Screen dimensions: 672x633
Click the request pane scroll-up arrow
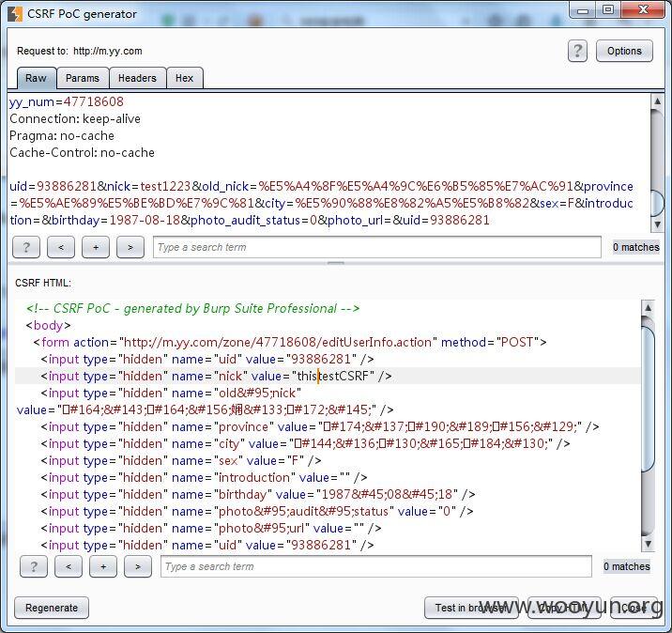pos(657,101)
